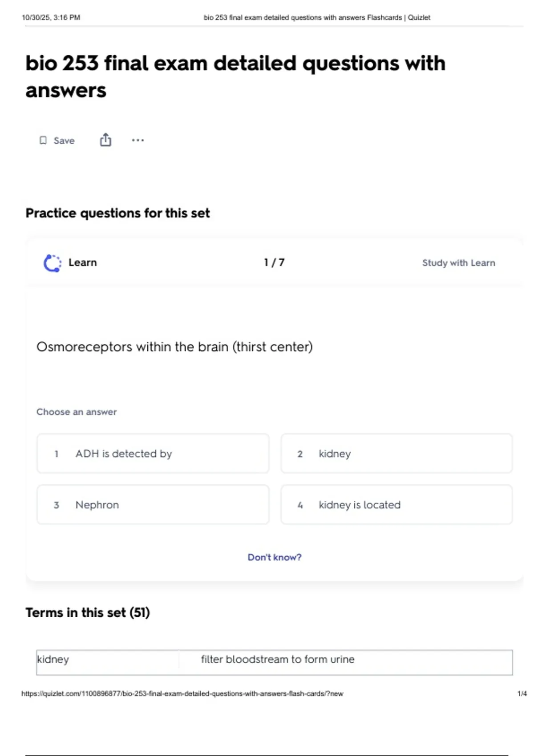
Task: Choose answer 4 kidney is located
Action: (x=396, y=505)
